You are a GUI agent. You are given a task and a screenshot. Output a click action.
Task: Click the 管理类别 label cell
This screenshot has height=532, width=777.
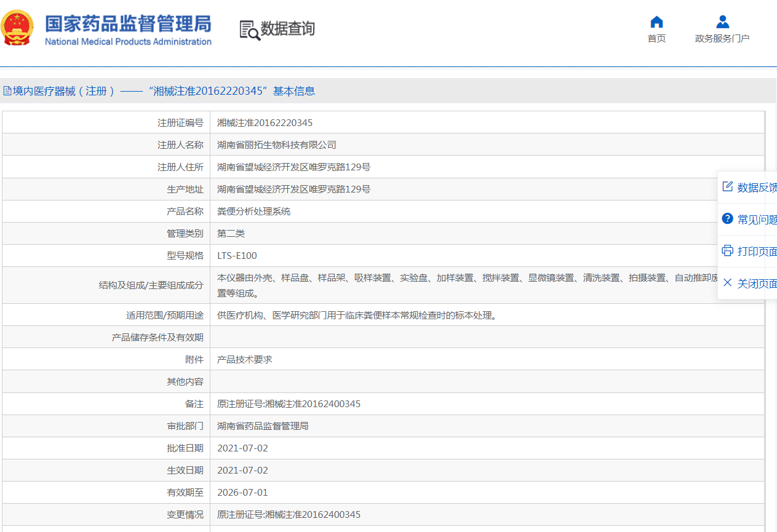click(x=106, y=234)
